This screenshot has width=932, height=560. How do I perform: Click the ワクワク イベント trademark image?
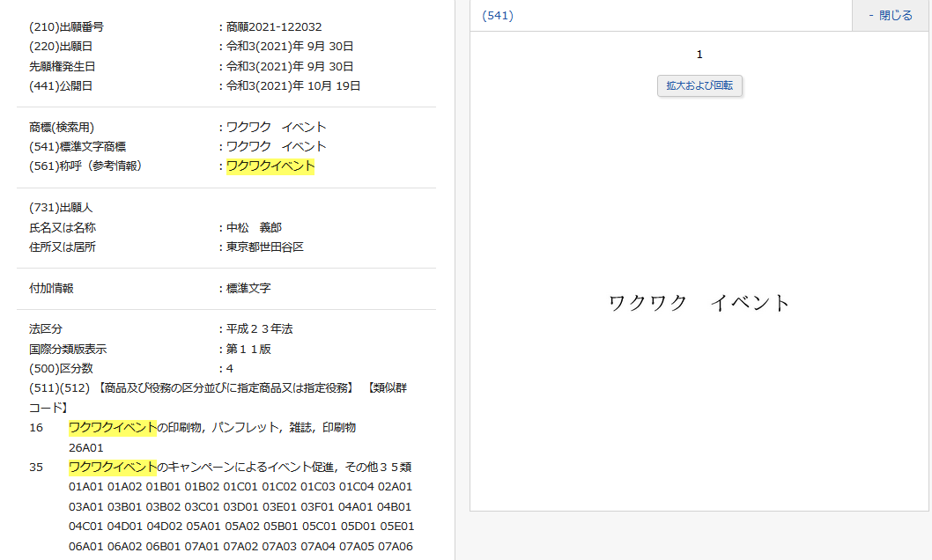(x=699, y=303)
